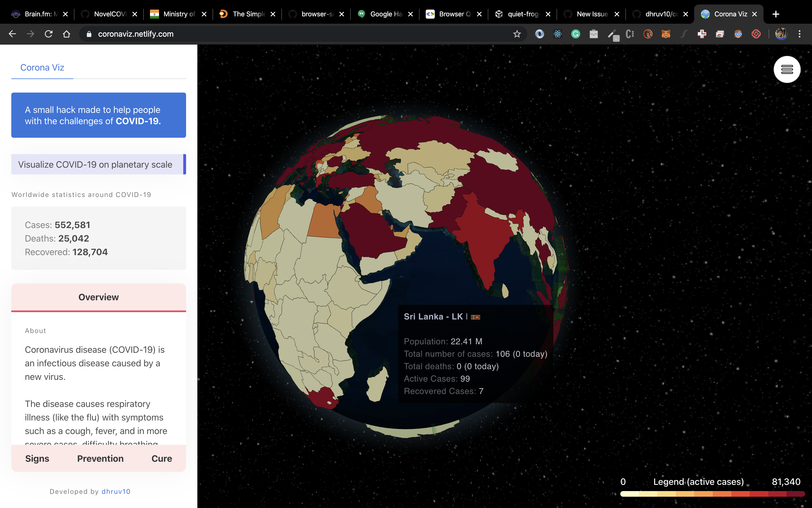
Task: Open the Grammarly extension icon
Action: coord(576,34)
